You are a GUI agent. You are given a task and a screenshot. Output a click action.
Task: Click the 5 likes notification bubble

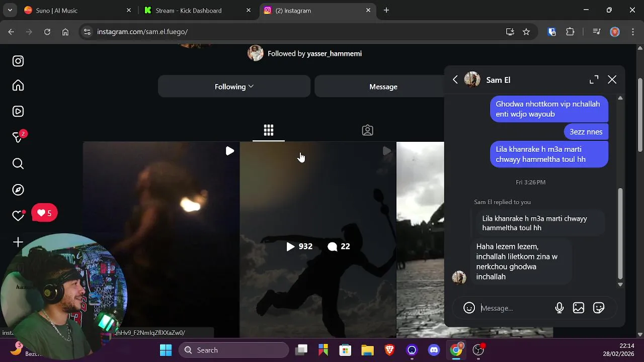pyautogui.click(x=44, y=213)
